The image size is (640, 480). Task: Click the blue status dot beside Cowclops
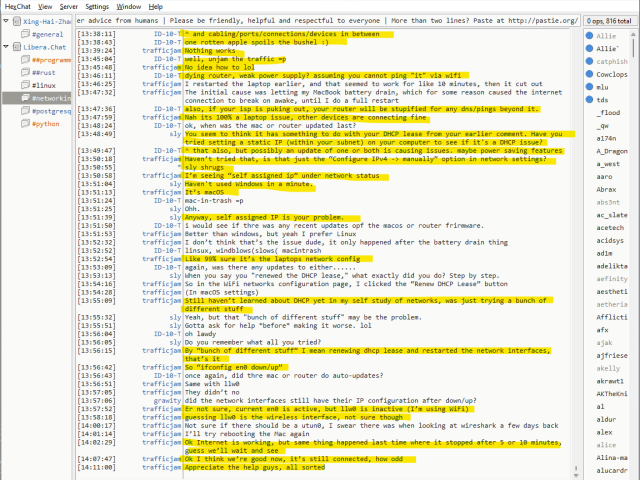pos(589,74)
